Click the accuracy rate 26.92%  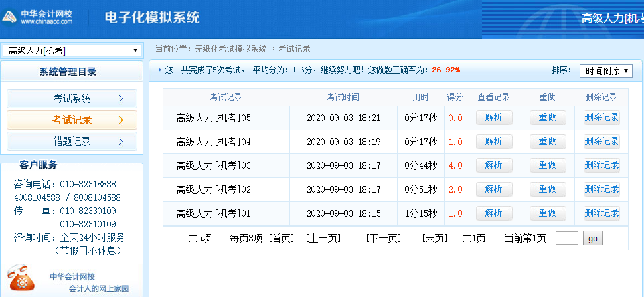(445, 70)
